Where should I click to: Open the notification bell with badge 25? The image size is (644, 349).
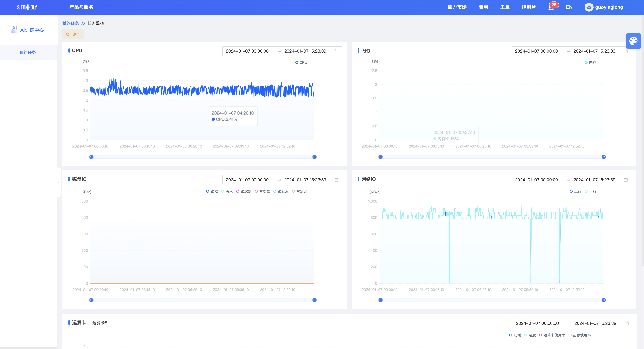pyautogui.click(x=551, y=7)
